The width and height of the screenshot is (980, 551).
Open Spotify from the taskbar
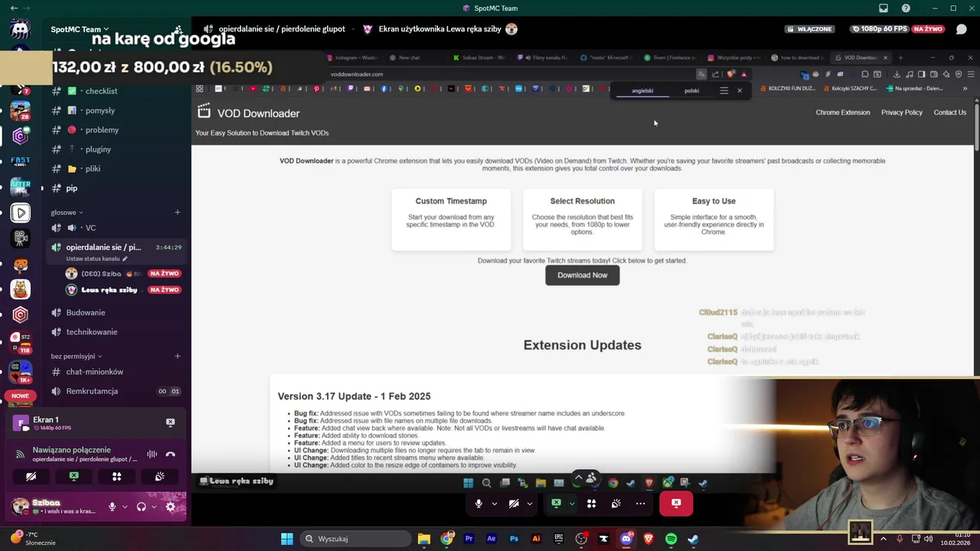click(x=671, y=539)
